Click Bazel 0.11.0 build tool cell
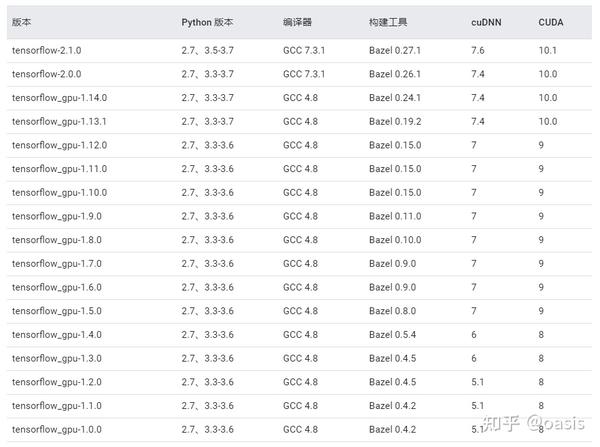This screenshot has width=600, height=447. tap(395, 217)
